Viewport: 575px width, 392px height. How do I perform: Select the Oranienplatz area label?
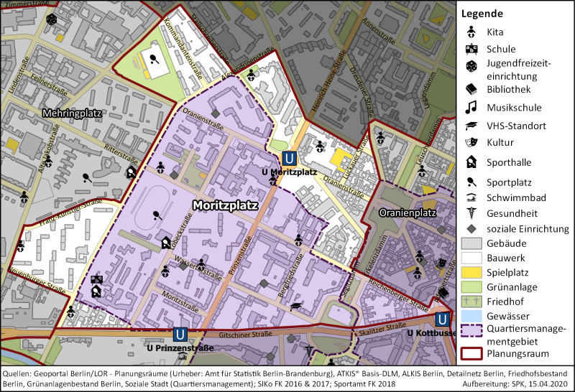[x=408, y=213]
